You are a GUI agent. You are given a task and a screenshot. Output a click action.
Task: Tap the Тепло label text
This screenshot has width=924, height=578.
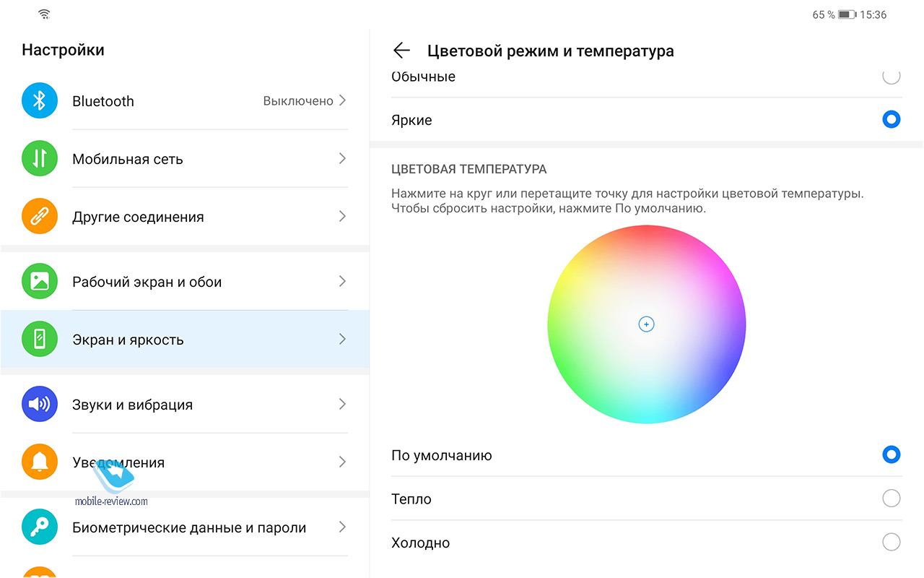411,499
